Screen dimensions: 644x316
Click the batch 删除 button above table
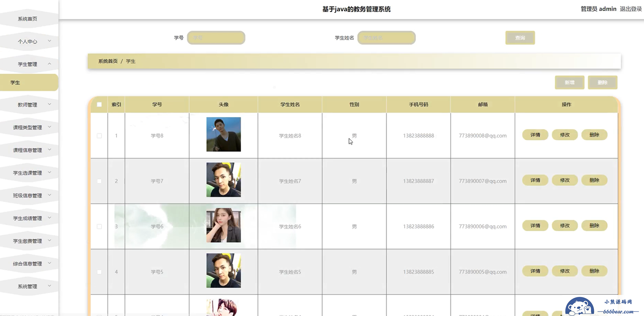602,83
